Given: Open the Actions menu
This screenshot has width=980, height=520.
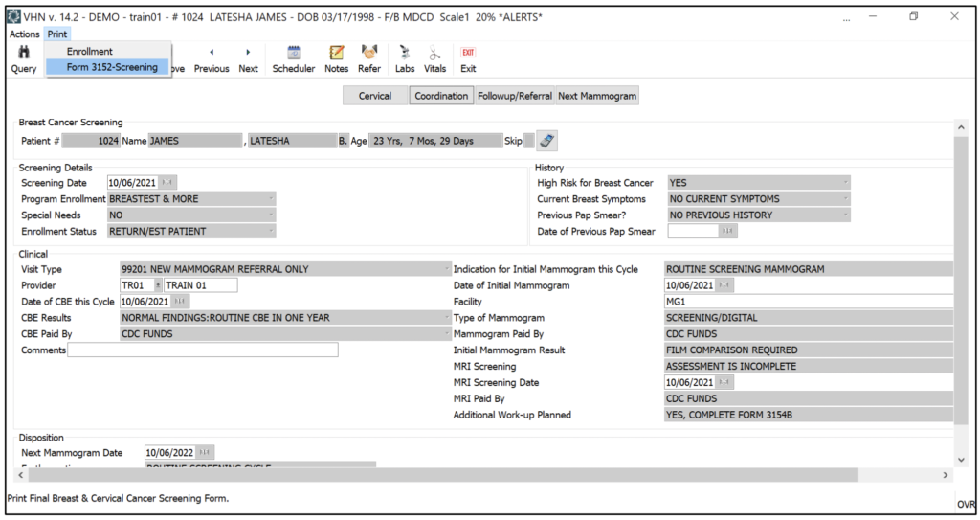Looking at the screenshot, I should tap(24, 34).
